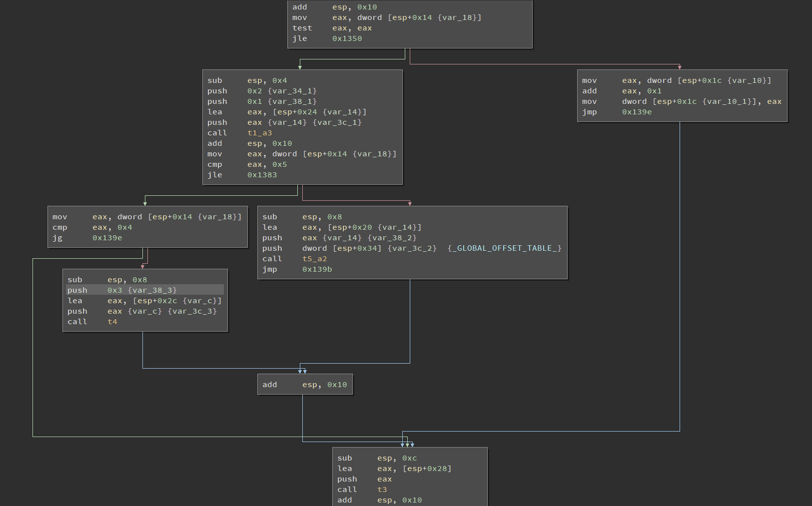
Task: Select 'sub esp, 0xc' in bottom block
Action: click(x=377, y=458)
